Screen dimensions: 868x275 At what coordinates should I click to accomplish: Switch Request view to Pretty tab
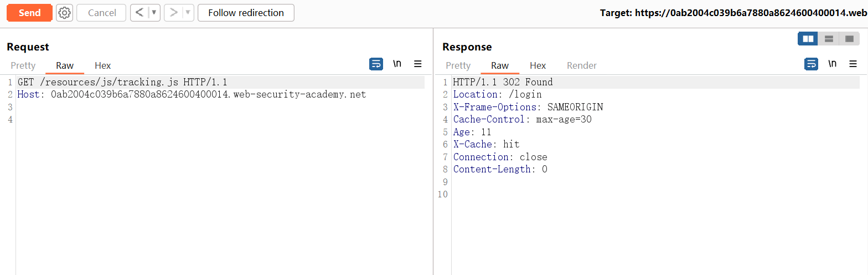[23, 65]
